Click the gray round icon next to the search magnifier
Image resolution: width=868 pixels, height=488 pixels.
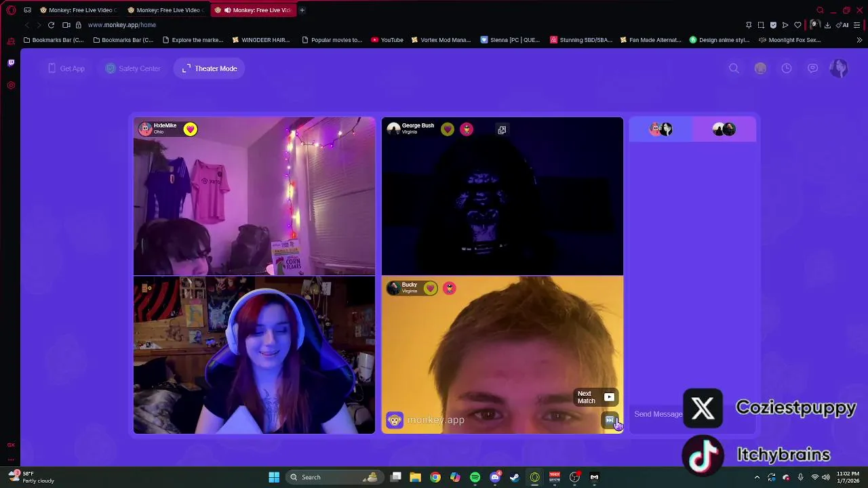point(760,68)
